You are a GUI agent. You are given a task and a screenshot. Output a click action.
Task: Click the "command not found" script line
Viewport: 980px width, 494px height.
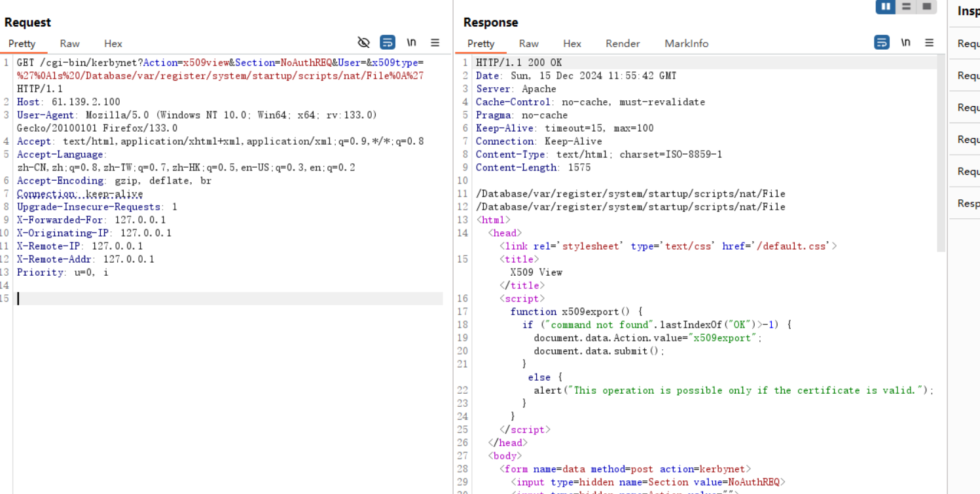click(x=657, y=325)
